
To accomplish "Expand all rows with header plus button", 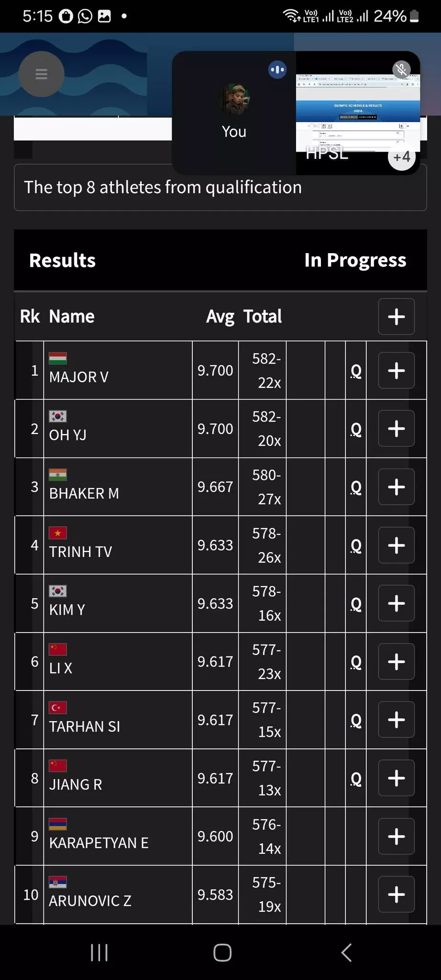I will click(396, 317).
